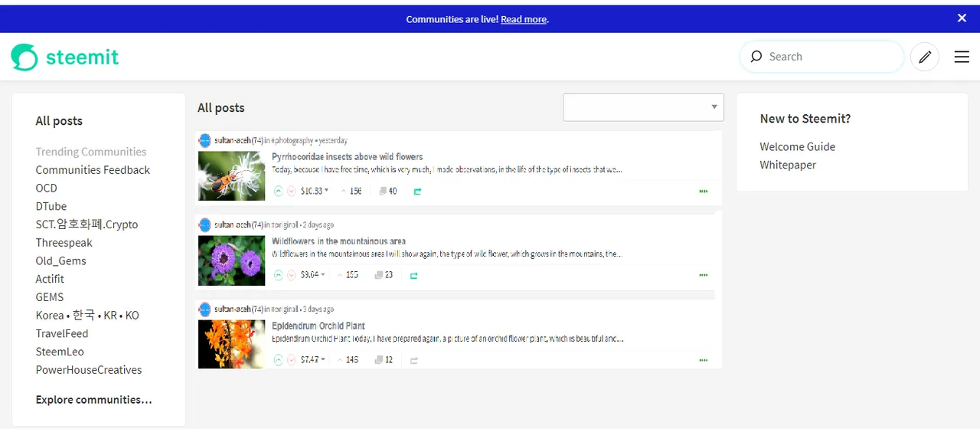Open three-dot menu on Epidendrum post
Viewport: 980px width, 429px height.
pos(704,359)
